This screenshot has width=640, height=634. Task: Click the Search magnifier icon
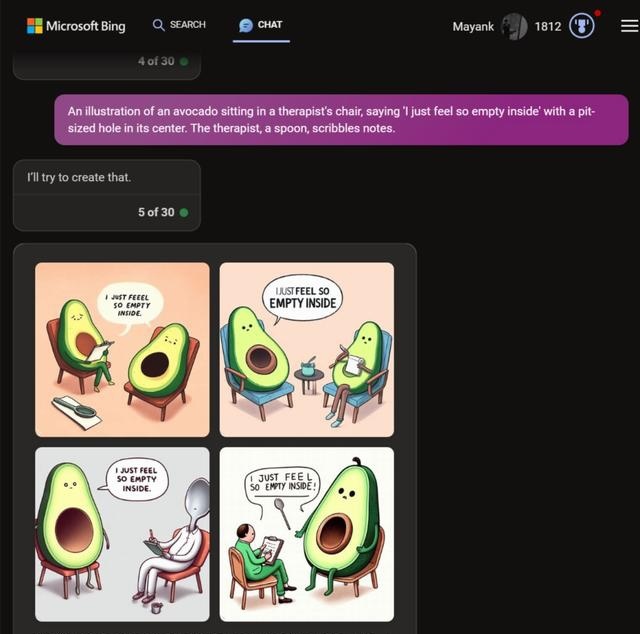(x=158, y=25)
